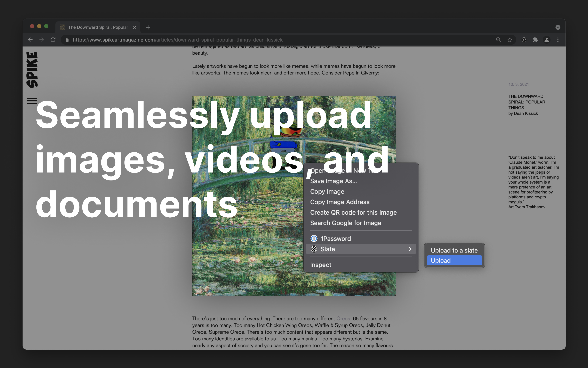Click the macOS green fullscreen window button
Screen dimensions: 588x368
click(x=46, y=26)
